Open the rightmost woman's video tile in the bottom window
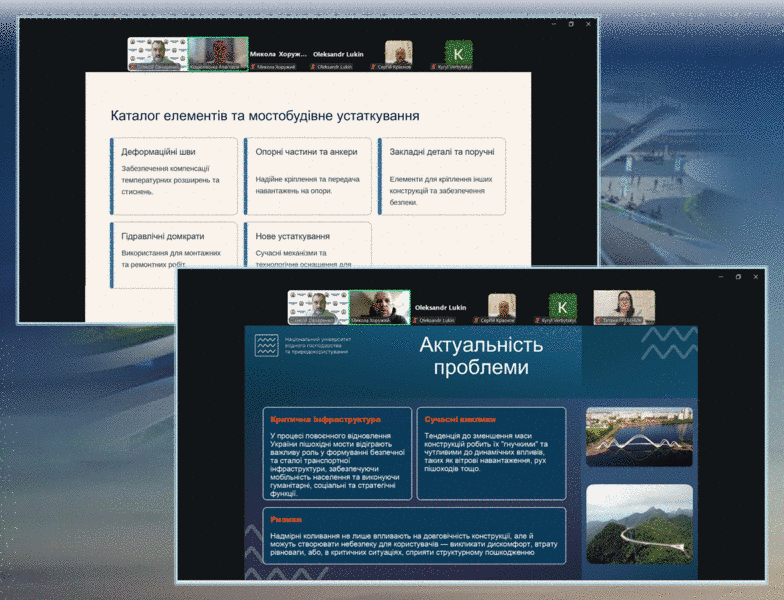The image size is (784, 600). pyautogui.click(x=624, y=307)
